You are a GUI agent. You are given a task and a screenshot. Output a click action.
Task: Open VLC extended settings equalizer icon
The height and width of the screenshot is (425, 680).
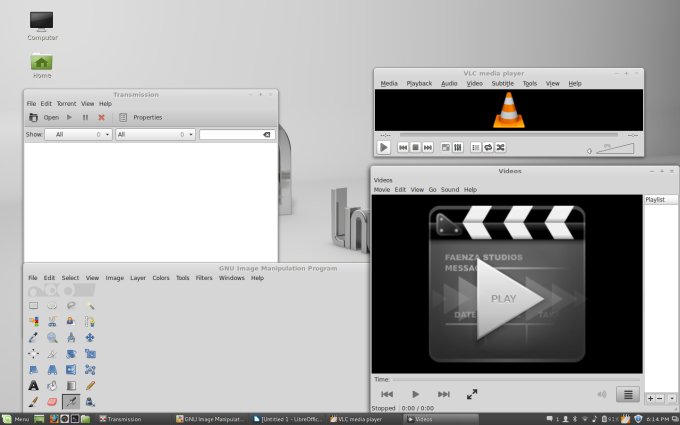[x=457, y=147]
